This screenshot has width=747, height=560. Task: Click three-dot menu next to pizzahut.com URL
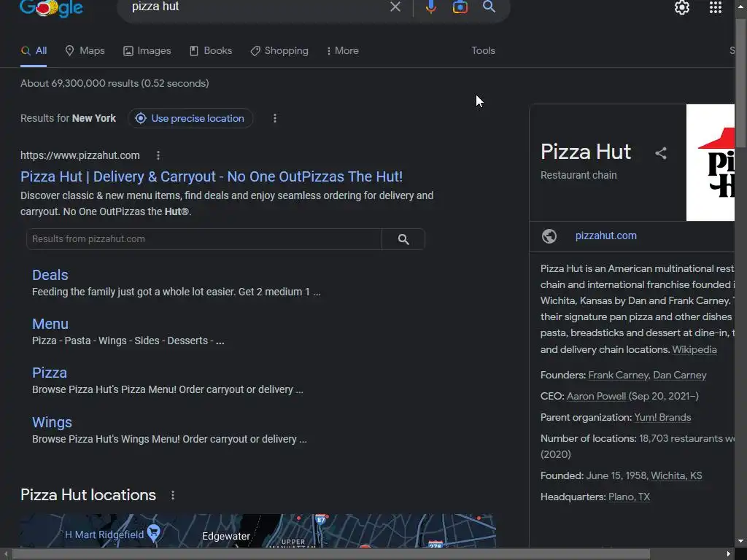(x=158, y=155)
